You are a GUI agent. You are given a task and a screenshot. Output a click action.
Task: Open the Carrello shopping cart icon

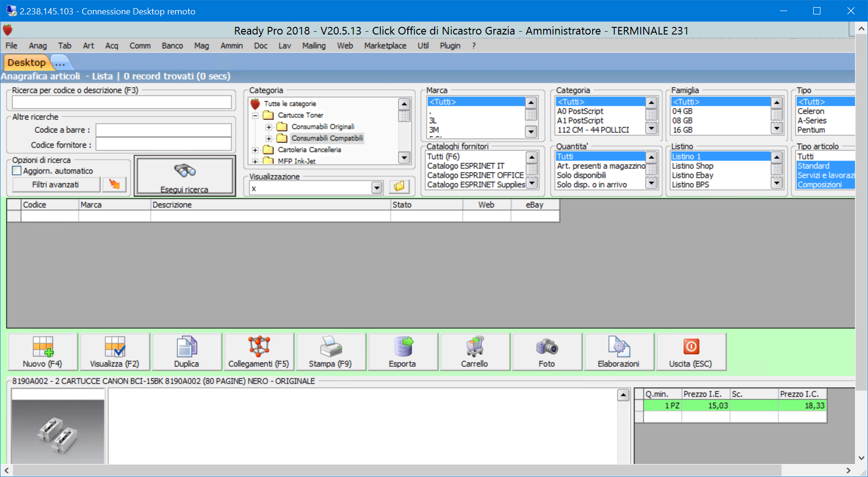click(x=475, y=346)
